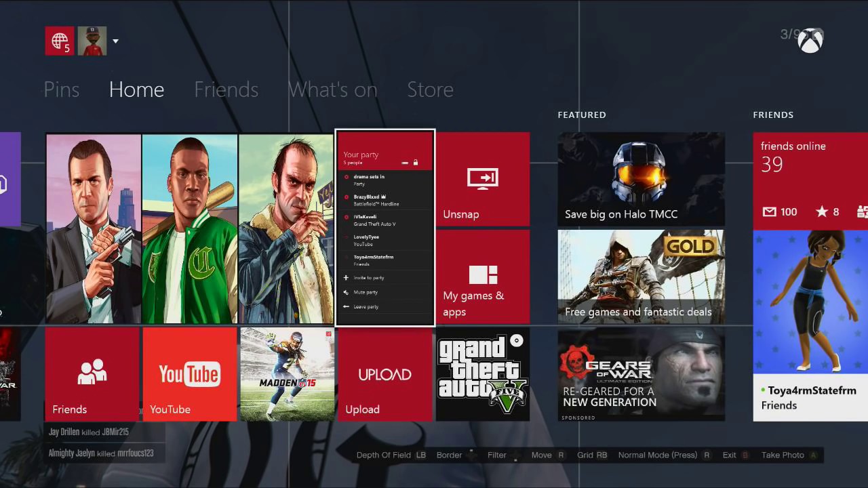Click the crown icon beside BrazyBlxxd
The image size is (868, 488).
pyautogui.click(x=384, y=197)
